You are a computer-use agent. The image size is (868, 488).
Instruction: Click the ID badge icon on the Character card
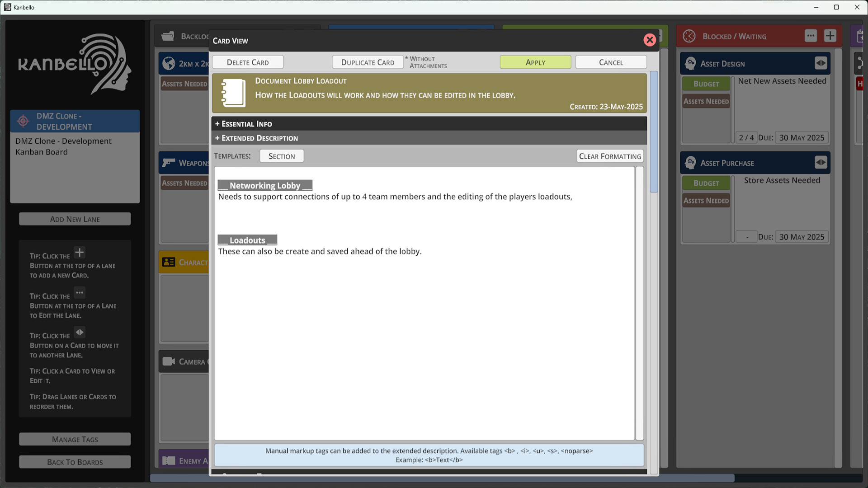169,262
